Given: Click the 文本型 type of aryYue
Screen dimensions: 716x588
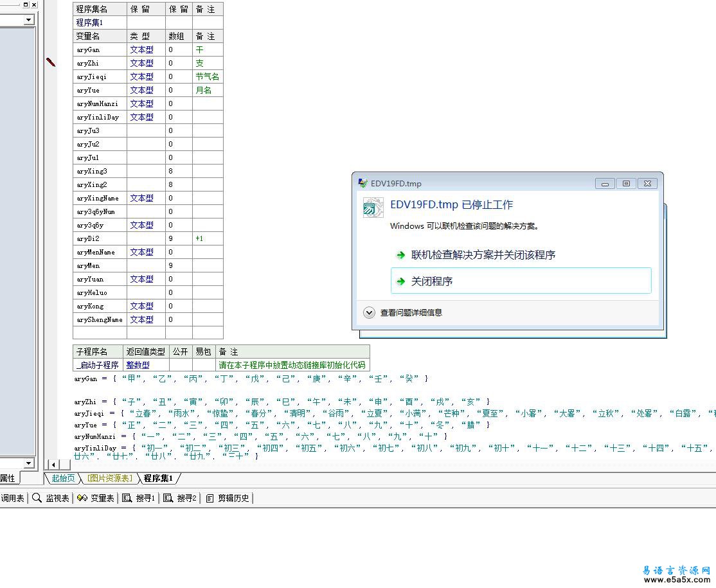Looking at the screenshot, I should (x=146, y=90).
